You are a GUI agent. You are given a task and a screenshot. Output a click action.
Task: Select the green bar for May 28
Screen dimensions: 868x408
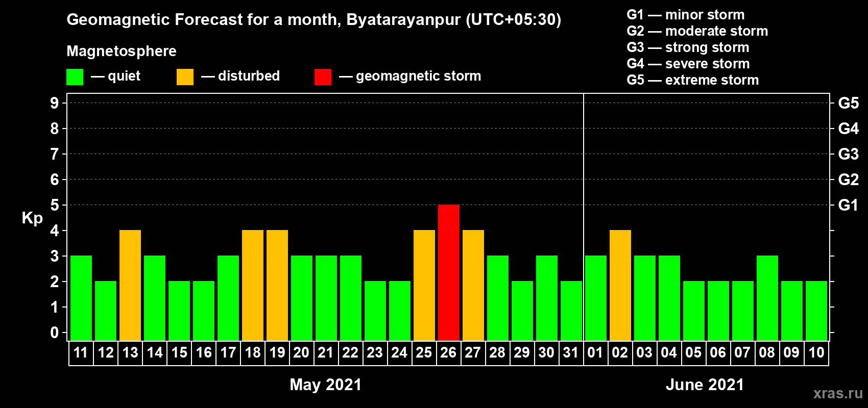pyautogui.click(x=498, y=298)
